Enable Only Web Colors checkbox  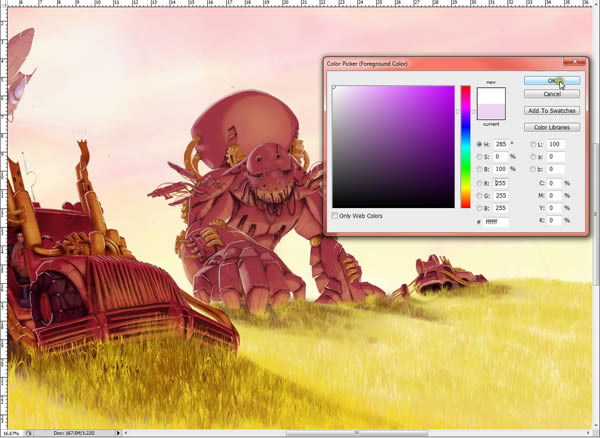click(335, 216)
